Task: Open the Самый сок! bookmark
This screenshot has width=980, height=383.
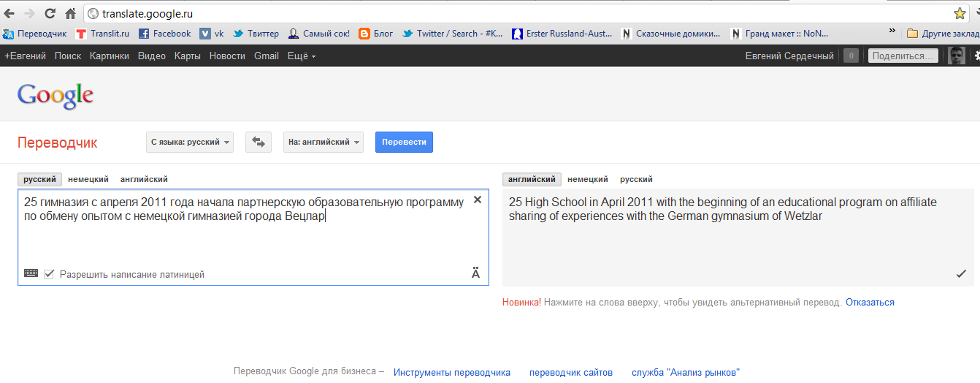Action: 319,34
